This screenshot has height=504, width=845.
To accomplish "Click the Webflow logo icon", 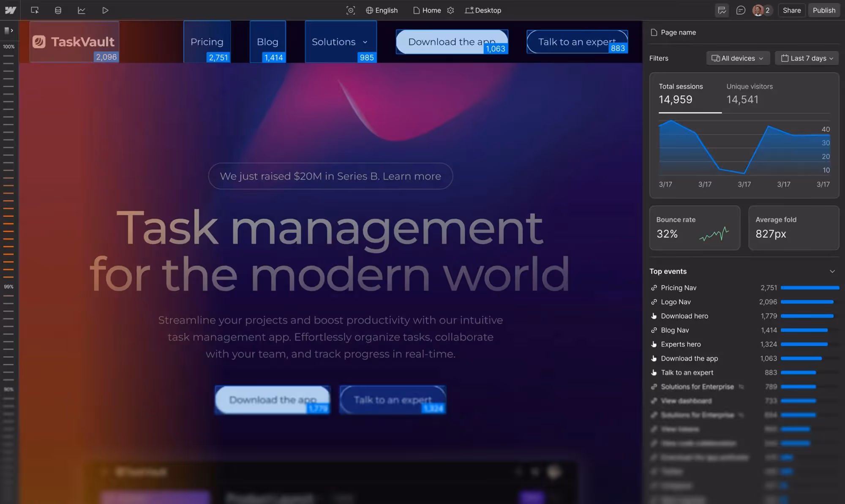I will point(10,10).
